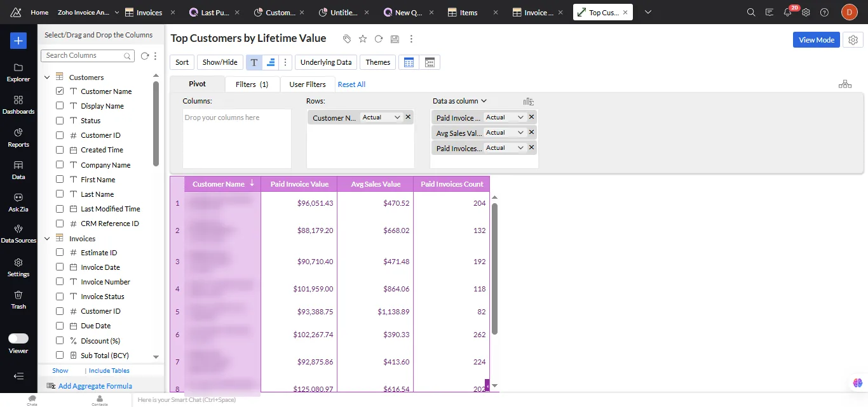Image resolution: width=868 pixels, height=407 pixels.
Task: Click the Reset All link
Action: pos(351,84)
